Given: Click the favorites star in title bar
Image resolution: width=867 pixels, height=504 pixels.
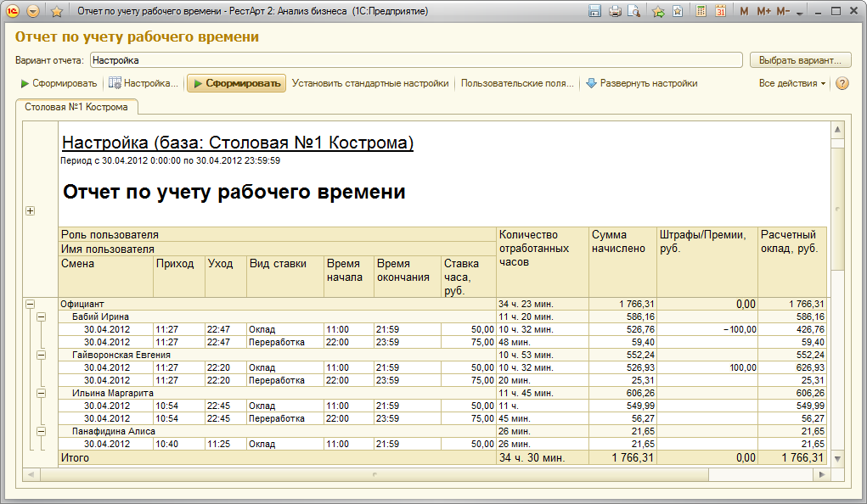Looking at the screenshot, I should 57,11.
